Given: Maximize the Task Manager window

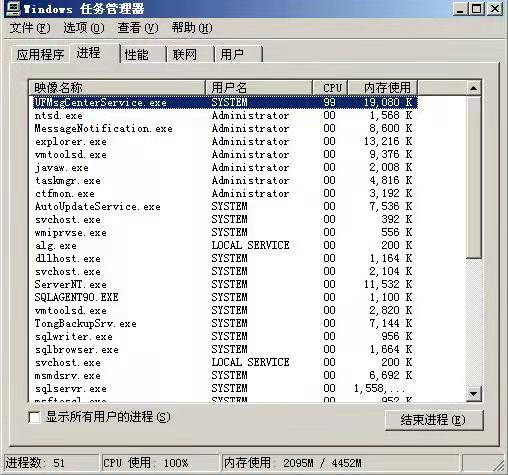Looking at the screenshot, I should (x=476, y=9).
